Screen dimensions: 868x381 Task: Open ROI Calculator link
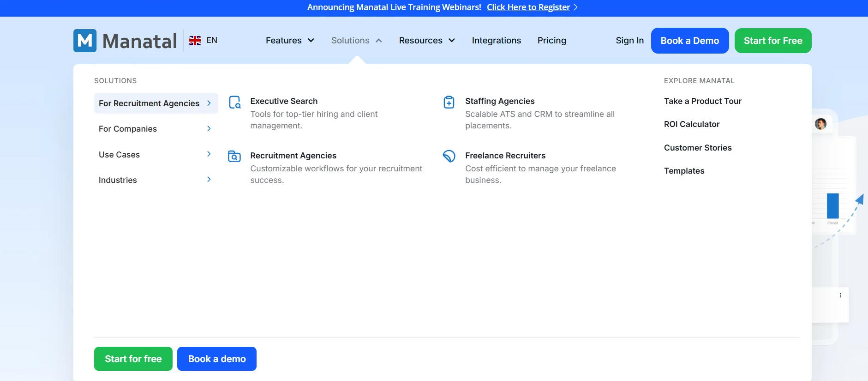click(x=692, y=124)
